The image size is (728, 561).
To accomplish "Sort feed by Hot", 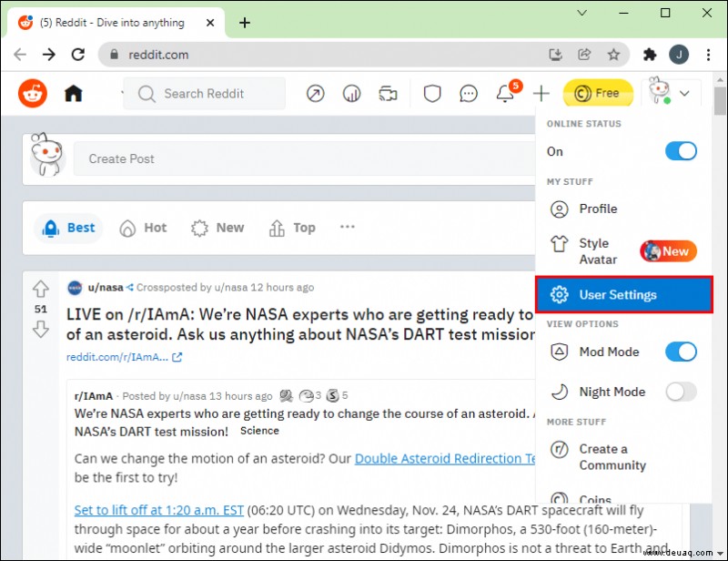I will (x=143, y=228).
